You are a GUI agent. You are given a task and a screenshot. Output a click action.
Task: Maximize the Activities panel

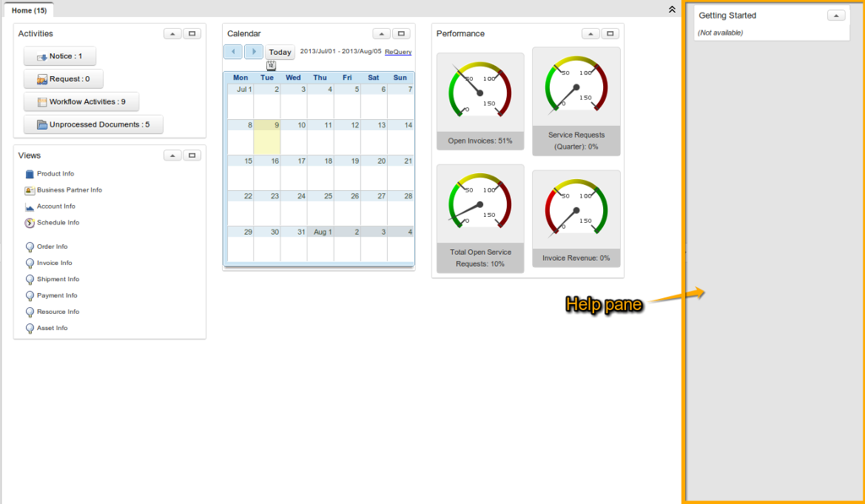coord(192,34)
